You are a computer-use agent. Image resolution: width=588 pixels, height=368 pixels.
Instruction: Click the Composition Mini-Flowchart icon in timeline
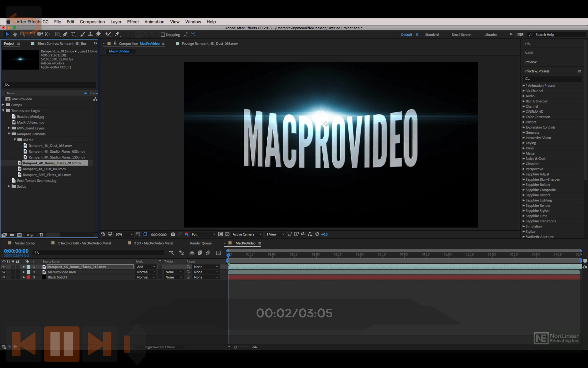171,253
